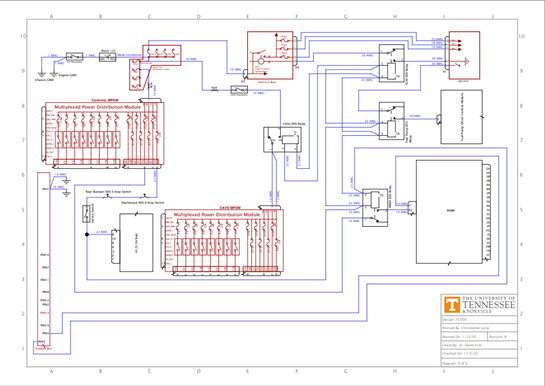Select the Fuel Pump Driver Control Module block
Image resolution: width=545 pixels, height=386 pixels.
point(462,117)
